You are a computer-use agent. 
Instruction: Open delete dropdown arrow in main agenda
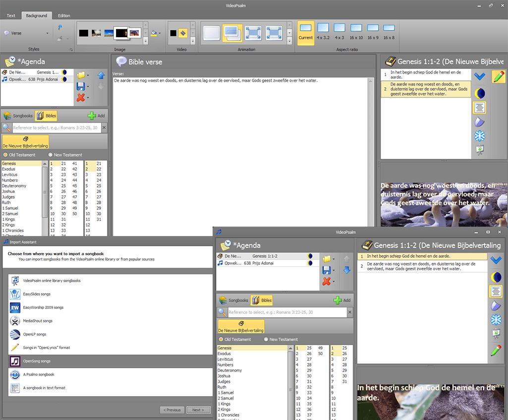[x=88, y=98]
